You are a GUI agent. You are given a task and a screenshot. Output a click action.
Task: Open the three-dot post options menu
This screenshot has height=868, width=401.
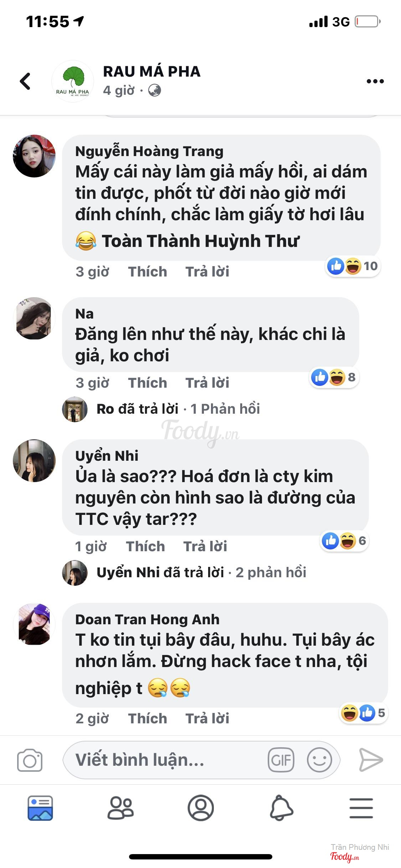pos(375,81)
